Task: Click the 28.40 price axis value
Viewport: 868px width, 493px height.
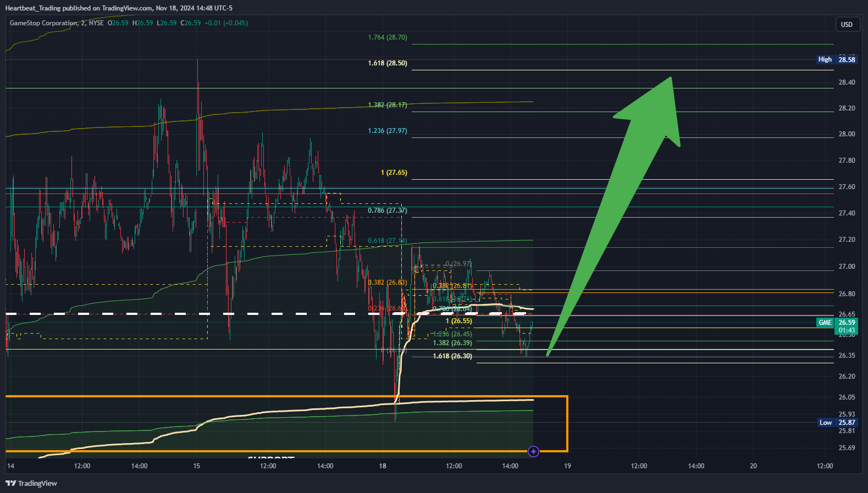Action: coord(847,82)
